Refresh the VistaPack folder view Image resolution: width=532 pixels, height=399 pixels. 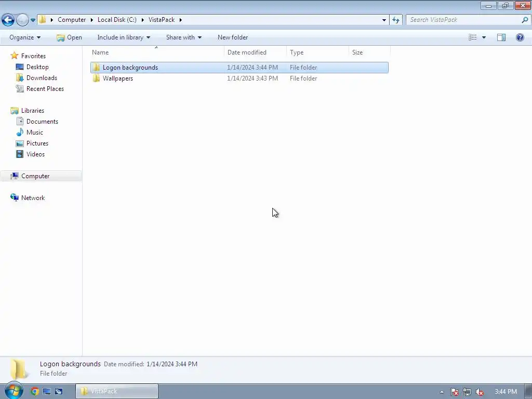click(x=395, y=20)
